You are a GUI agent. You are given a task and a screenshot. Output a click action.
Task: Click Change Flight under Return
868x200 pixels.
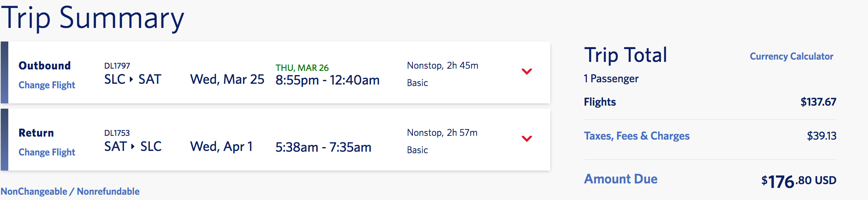tap(47, 152)
